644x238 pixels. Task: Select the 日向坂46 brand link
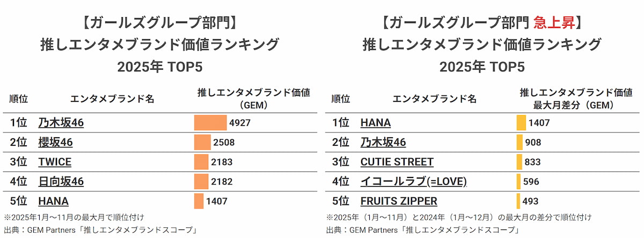coord(61,182)
